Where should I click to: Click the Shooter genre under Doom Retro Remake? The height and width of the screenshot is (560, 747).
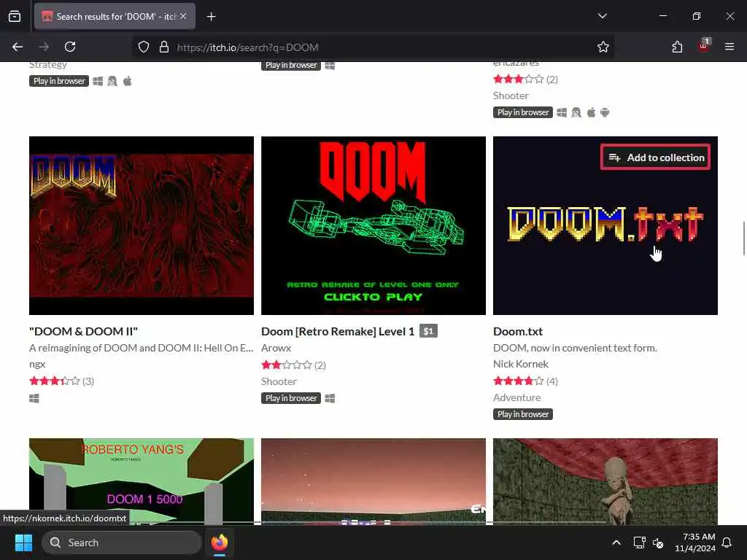pyautogui.click(x=279, y=381)
